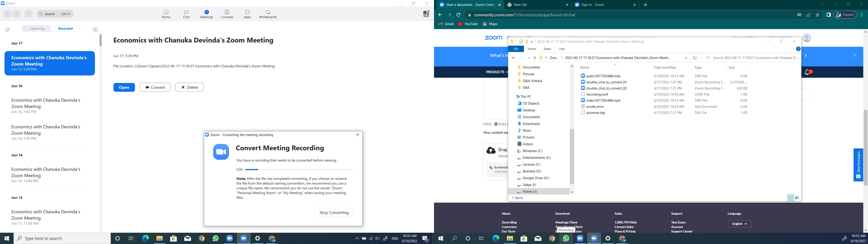Open the View tab in File Explorer
Screen dimensions: 868x244
tap(562, 49)
